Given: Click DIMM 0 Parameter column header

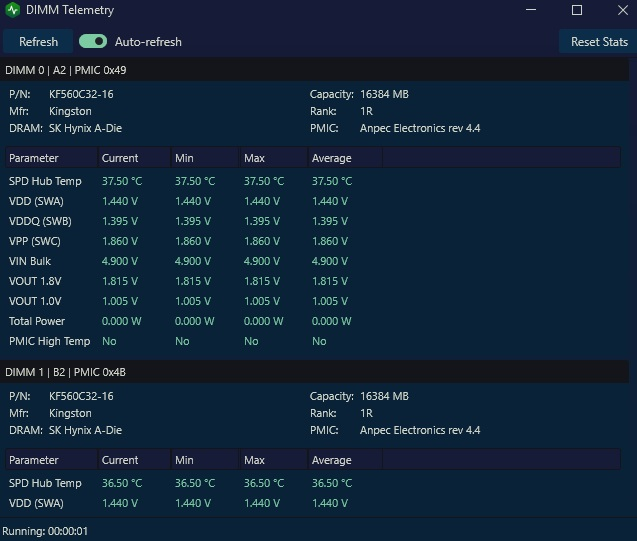Looking at the screenshot, I should [52, 158].
